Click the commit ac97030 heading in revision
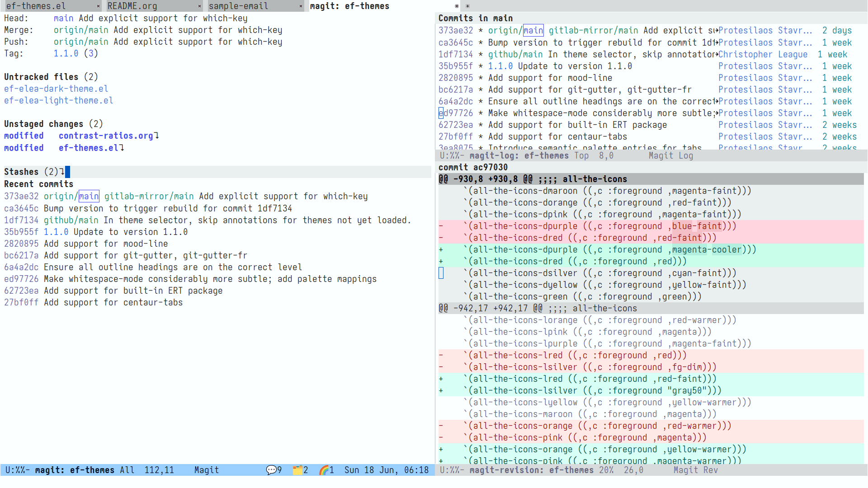868x488 pixels. (x=473, y=167)
